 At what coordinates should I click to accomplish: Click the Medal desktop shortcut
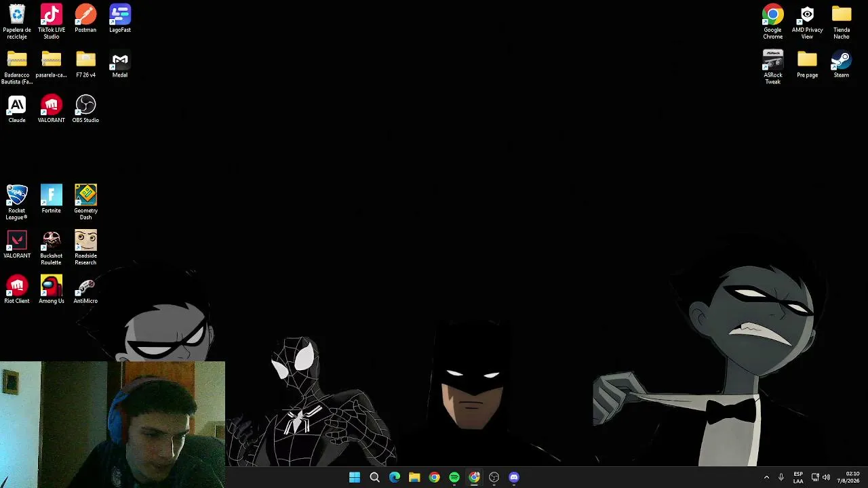(x=120, y=64)
